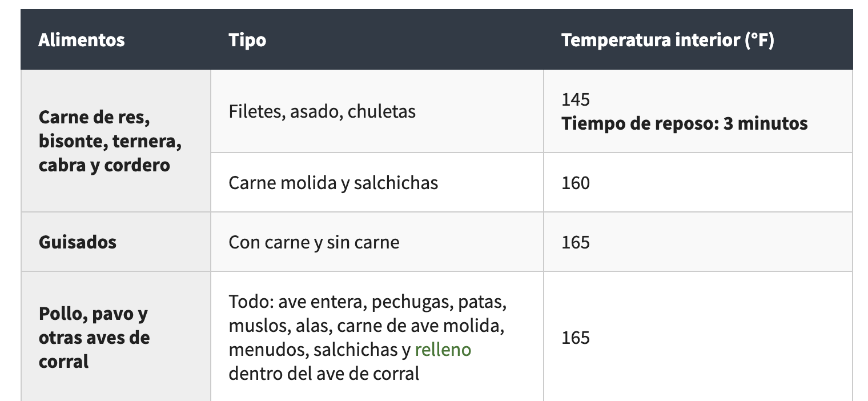This screenshot has height=401, width=868.
Task: Click the 'Tipo' column header
Action: point(247,41)
